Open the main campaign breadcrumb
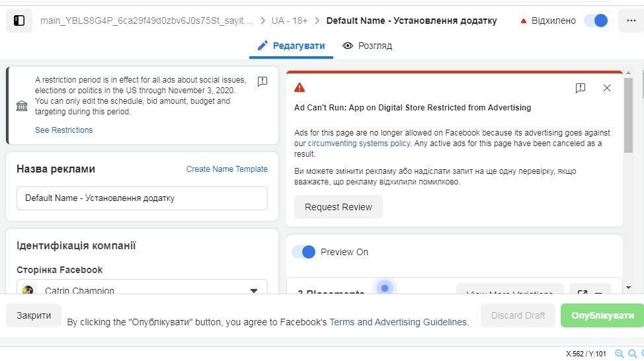Image resolution: width=644 pixels, height=361 pixels. point(145,20)
